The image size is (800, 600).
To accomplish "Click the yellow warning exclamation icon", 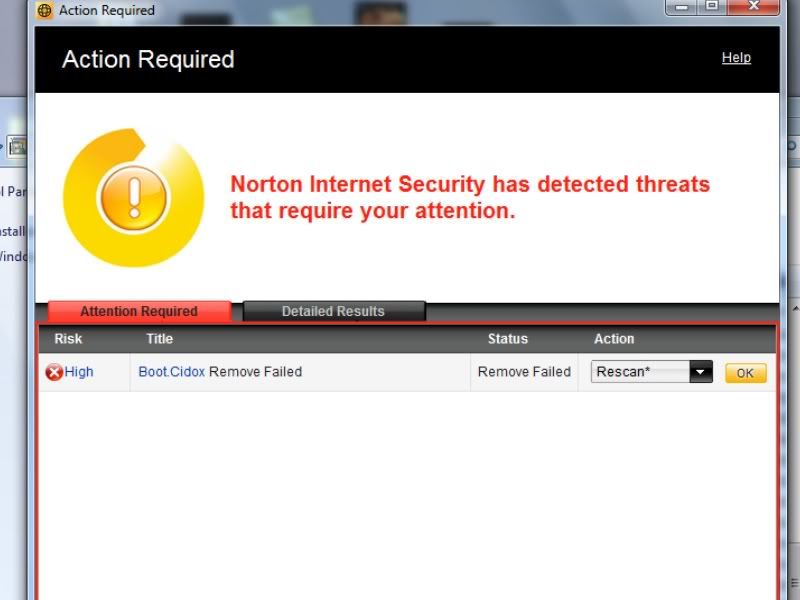I will point(134,198).
